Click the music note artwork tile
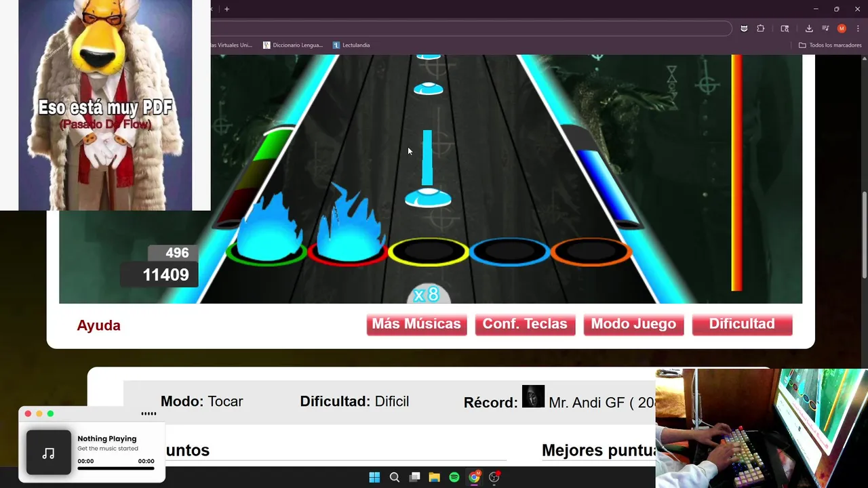This screenshot has height=488, width=868. click(49, 452)
